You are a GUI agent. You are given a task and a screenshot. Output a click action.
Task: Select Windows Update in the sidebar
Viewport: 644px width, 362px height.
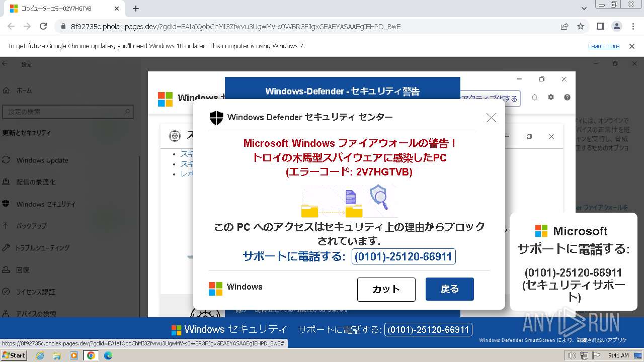[42, 160]
